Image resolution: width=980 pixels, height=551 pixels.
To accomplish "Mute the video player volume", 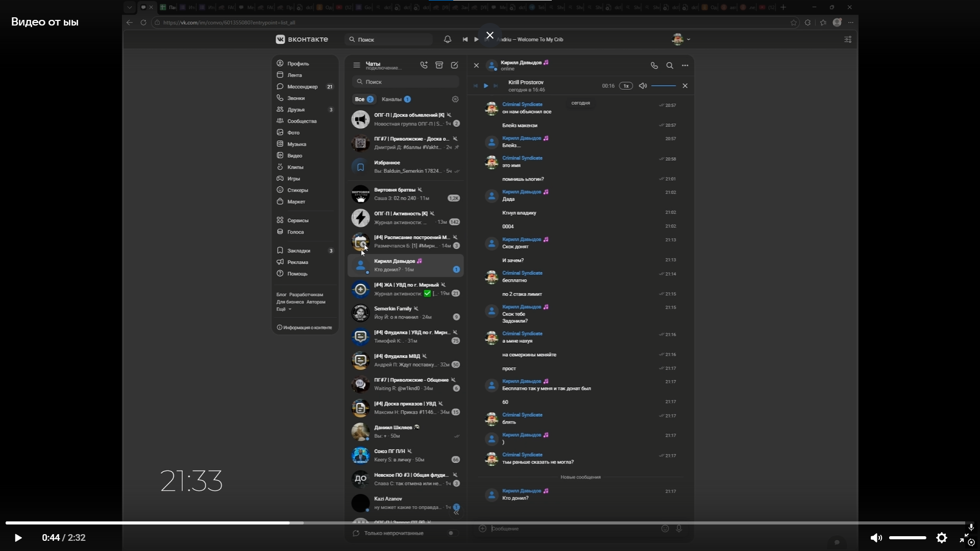I will coord(876,538).
